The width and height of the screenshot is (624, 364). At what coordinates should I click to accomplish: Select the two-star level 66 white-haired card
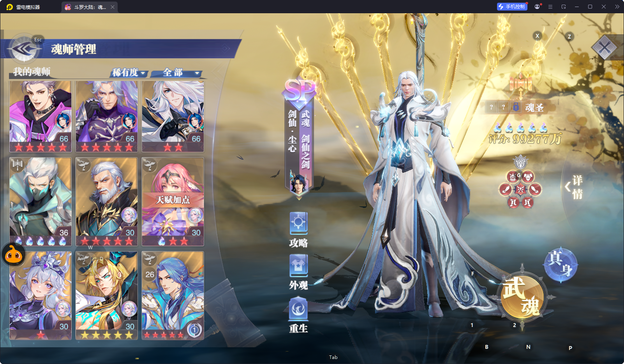[173, 116]
